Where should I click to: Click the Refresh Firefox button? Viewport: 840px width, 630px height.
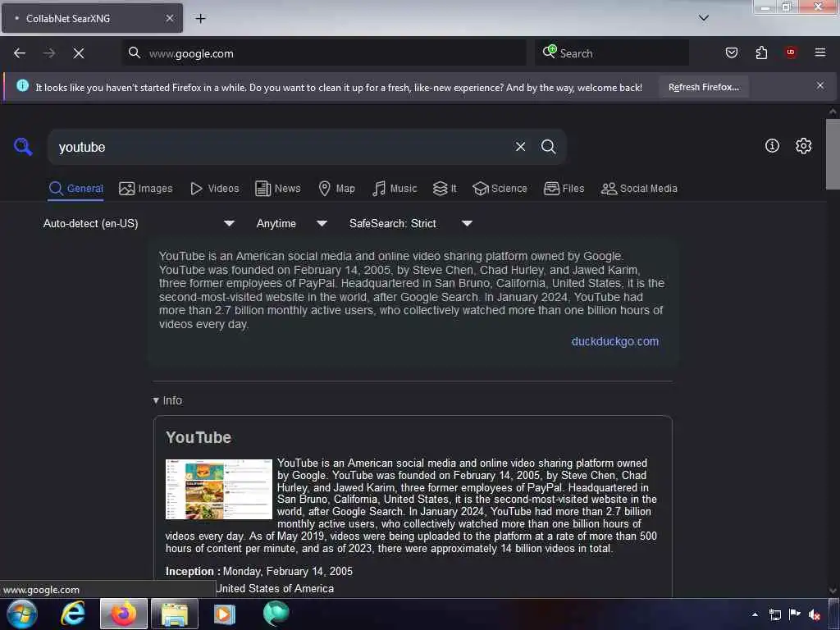[703, 87]
